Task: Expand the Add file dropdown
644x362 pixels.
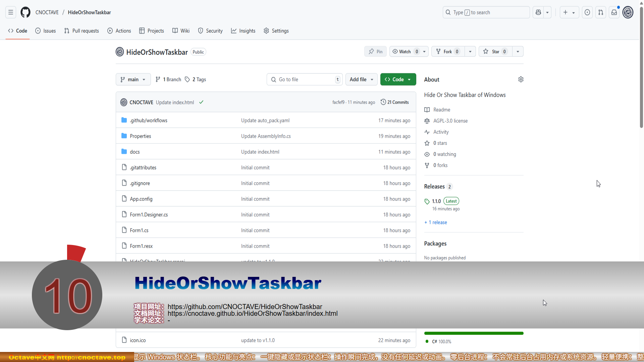Action: (x=361, y=79)
